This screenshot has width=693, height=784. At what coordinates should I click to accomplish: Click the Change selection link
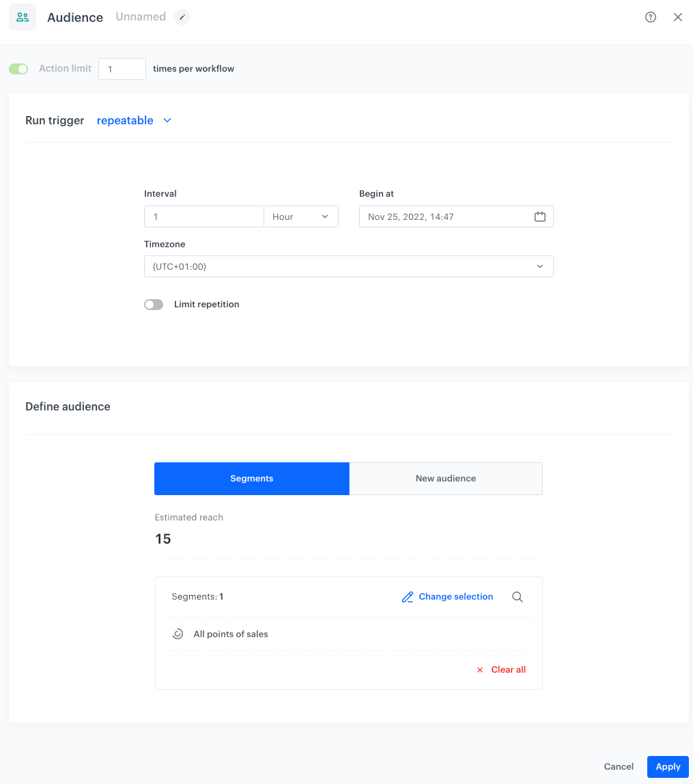[x=455, y=596]
